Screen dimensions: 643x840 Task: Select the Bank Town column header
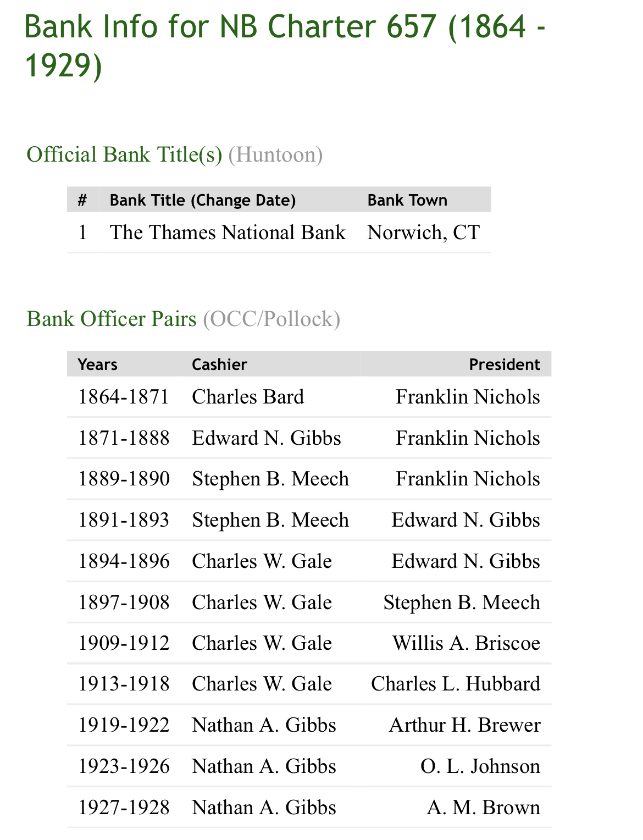click(x=407, y=200)
